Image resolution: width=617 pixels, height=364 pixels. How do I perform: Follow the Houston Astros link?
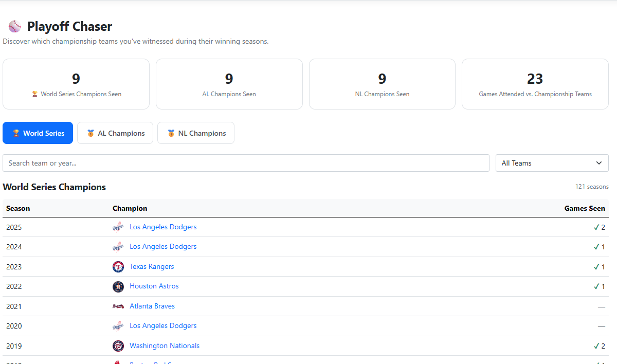point(154,286)
